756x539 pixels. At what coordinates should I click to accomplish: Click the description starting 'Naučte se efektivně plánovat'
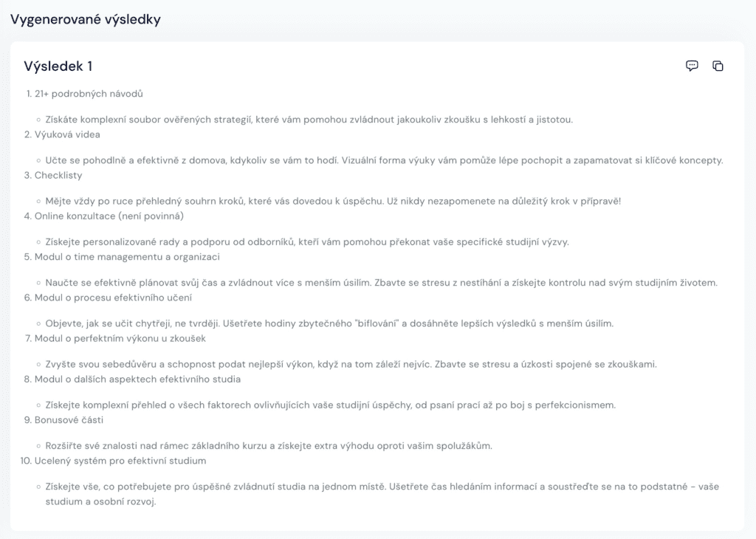coord(382,282)
